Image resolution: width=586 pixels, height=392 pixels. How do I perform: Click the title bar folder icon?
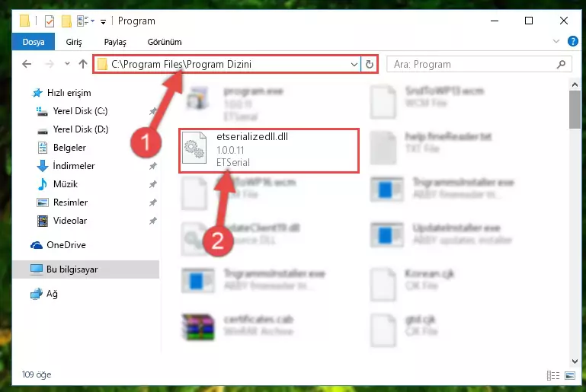click(24, 21)
